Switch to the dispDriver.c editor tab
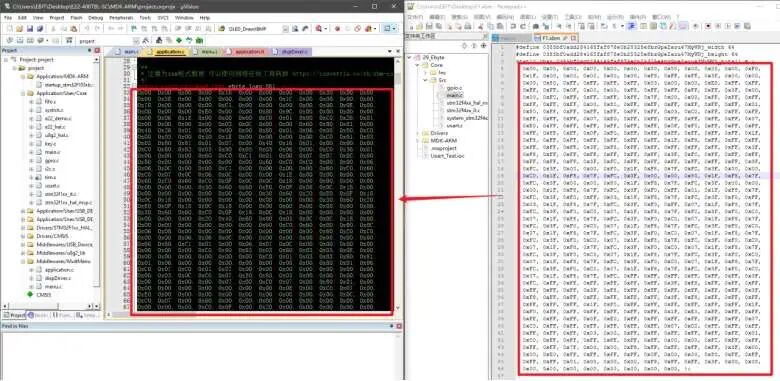Viewport: 780px width, 381px height. [292, 52]
